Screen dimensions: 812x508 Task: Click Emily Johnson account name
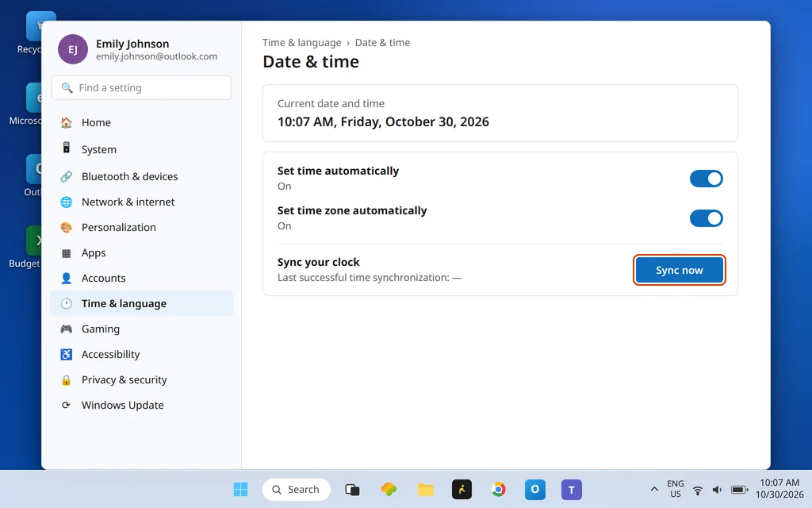point(132,44)
